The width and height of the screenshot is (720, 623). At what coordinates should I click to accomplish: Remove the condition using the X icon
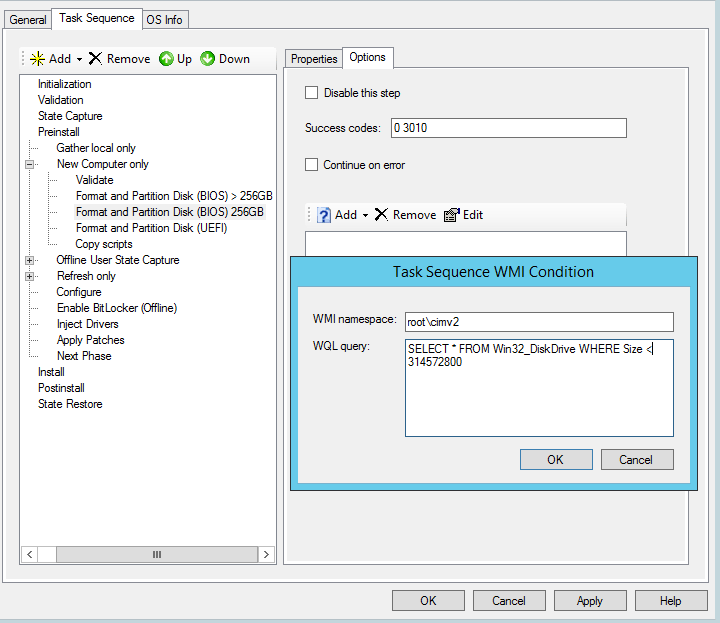point(381,215)
